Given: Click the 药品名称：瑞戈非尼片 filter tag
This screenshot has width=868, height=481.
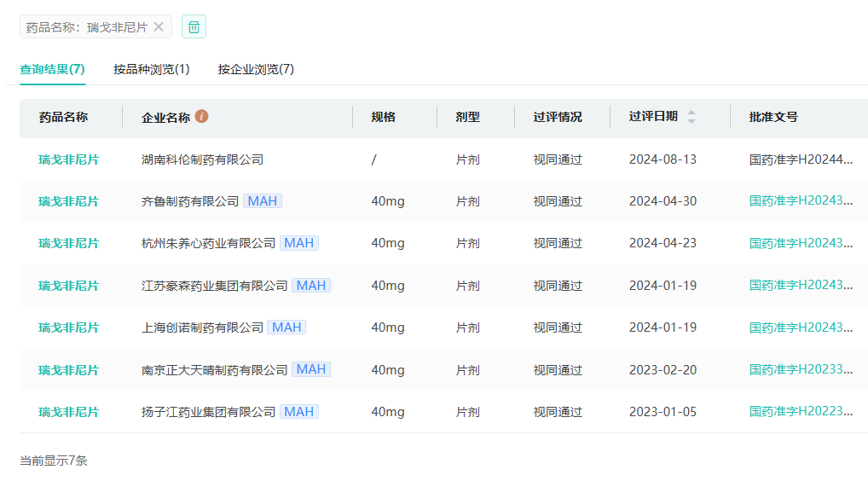Looking at the screenshot, I should pos(95,26).
